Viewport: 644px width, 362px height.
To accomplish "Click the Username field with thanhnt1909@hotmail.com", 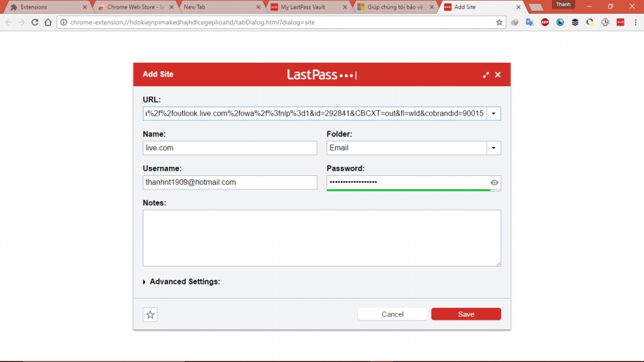I will pyautogui.click(x=230, y=183).
